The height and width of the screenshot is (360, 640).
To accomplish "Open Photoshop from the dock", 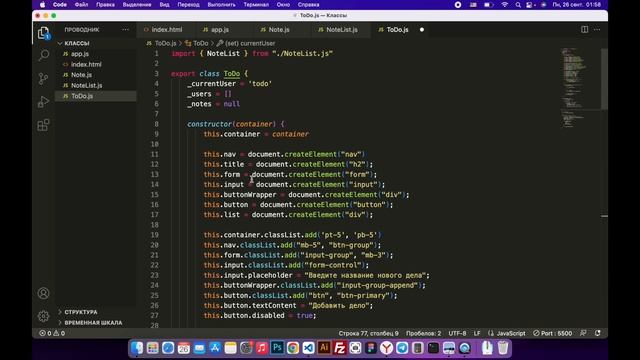I will pos(277,348).
